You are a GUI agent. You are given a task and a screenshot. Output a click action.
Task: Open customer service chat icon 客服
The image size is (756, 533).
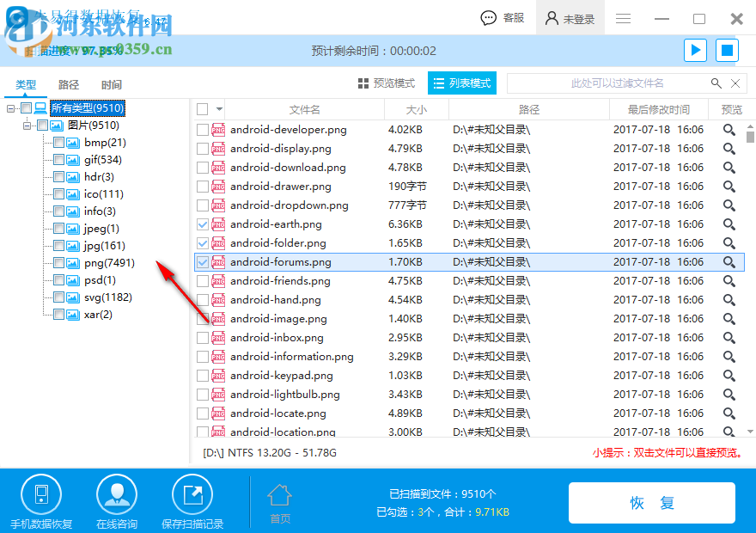tap(489, 18)
